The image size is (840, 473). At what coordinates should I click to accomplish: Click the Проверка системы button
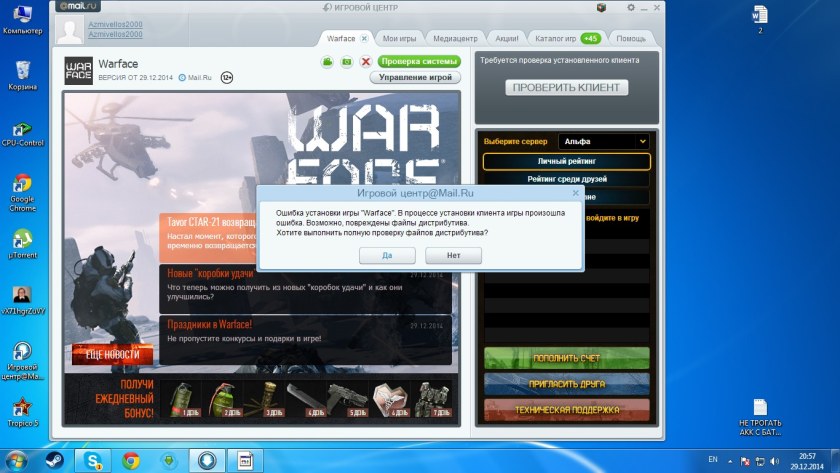click(419, 62)
